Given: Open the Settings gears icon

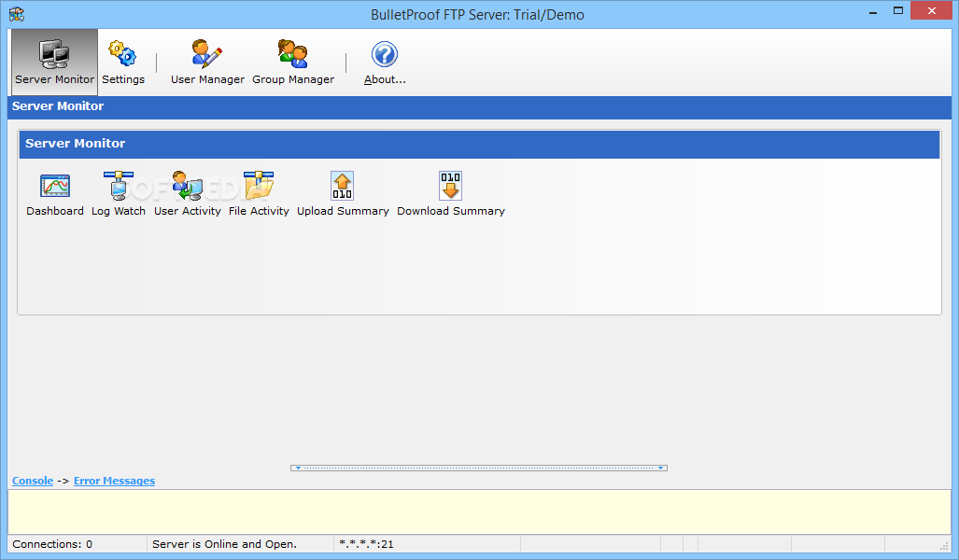Looking at the screenshot, I should coord(123,62).
